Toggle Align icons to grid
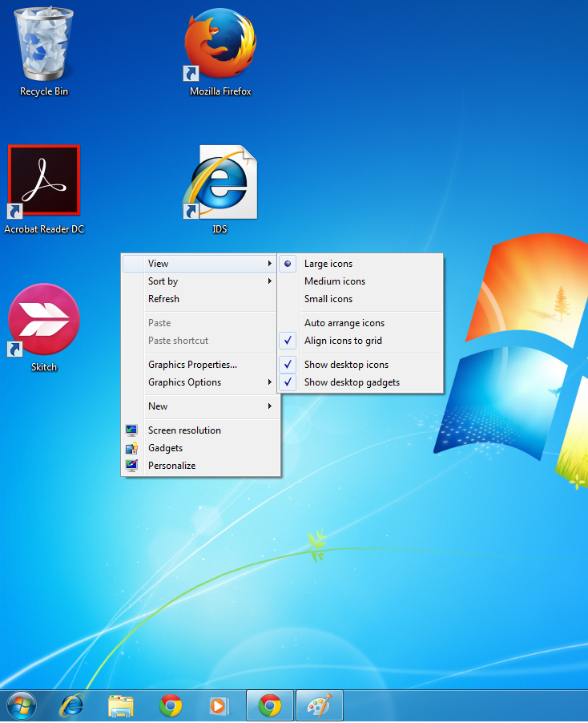This screenshot has width=588, height=723. tap(360, 341)
